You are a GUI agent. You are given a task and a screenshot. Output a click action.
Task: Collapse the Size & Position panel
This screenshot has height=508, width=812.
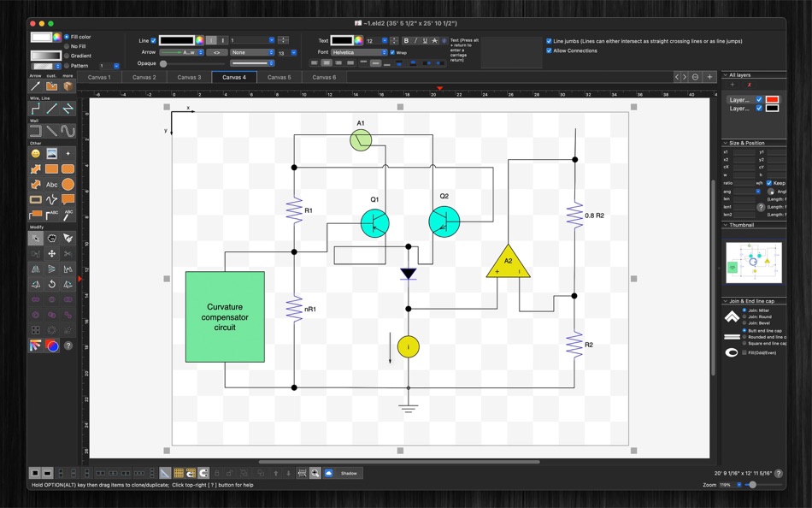(726, 143)
